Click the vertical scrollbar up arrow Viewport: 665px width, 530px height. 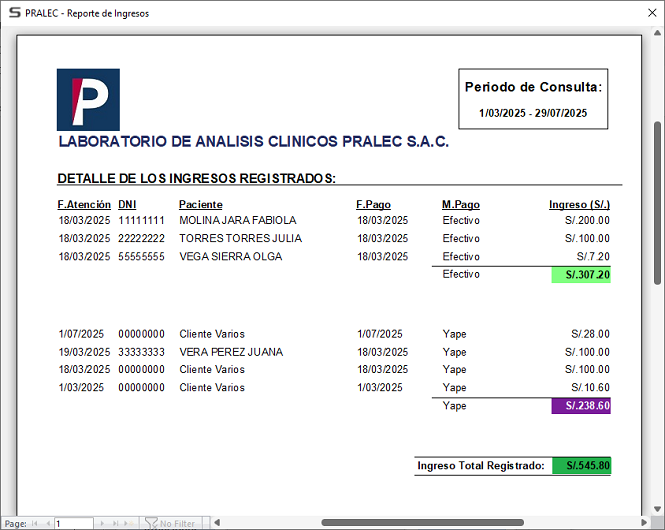coord(657,34)
